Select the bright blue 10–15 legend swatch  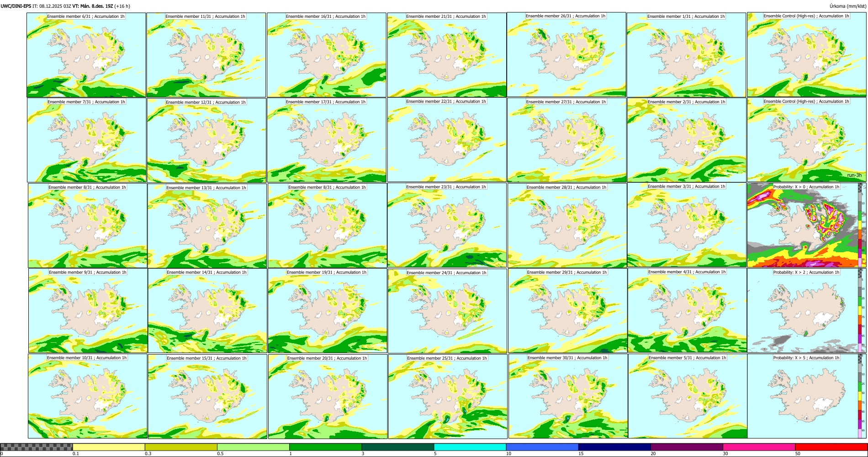(x=542, y=447)
